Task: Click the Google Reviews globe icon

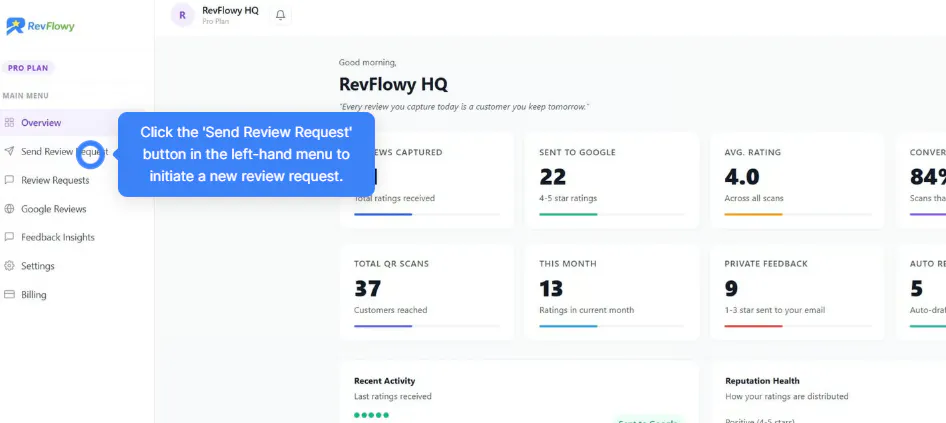Action: pos(9,209)
